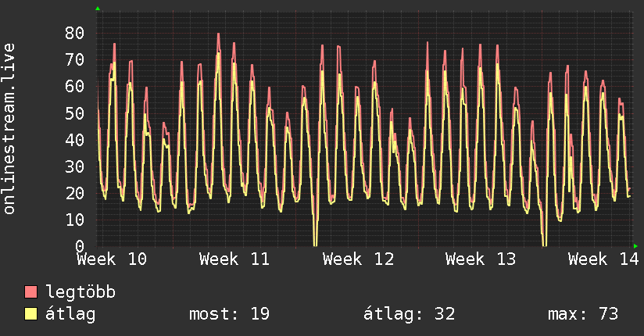The height and width of the screenshot is (336, 644).
Task: Click the pink legtöbb legend swatch
Action: click(30, 292)
